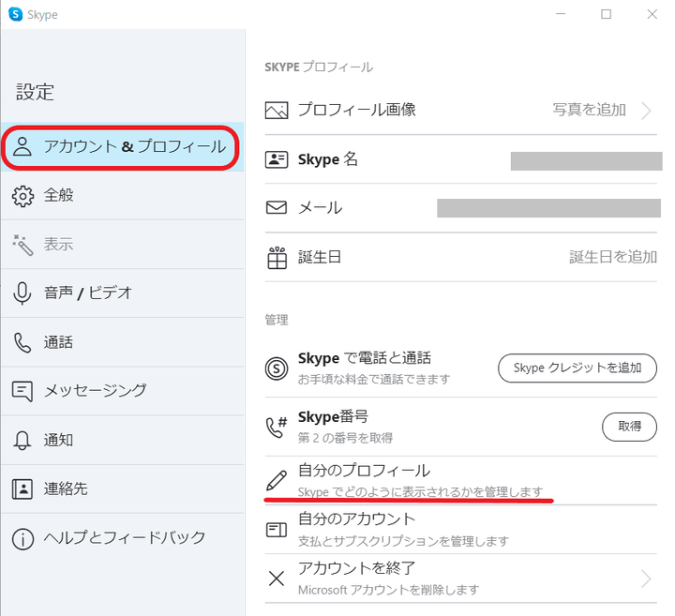The height and width of the screenshot is (616, 675).
Task: Click the gear icon beside 全般
Action: pyautogui.click(x=22, y=196)
